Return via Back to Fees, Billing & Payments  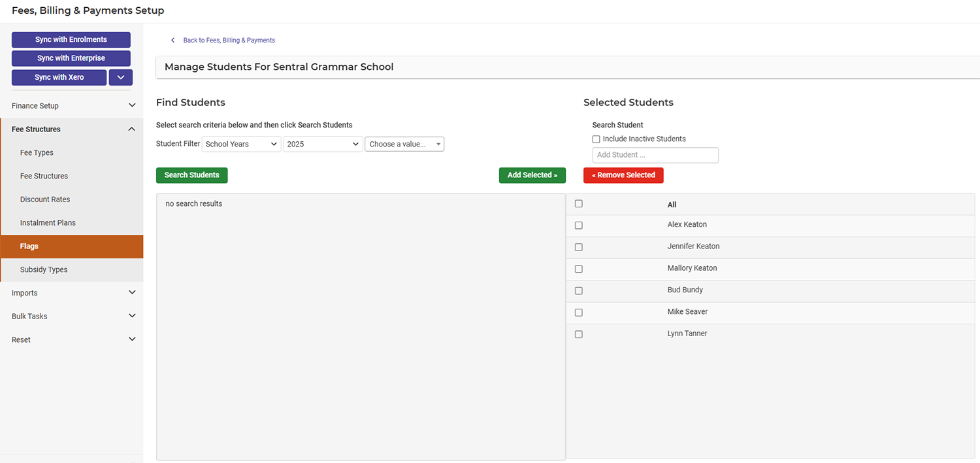coord(229,40)
